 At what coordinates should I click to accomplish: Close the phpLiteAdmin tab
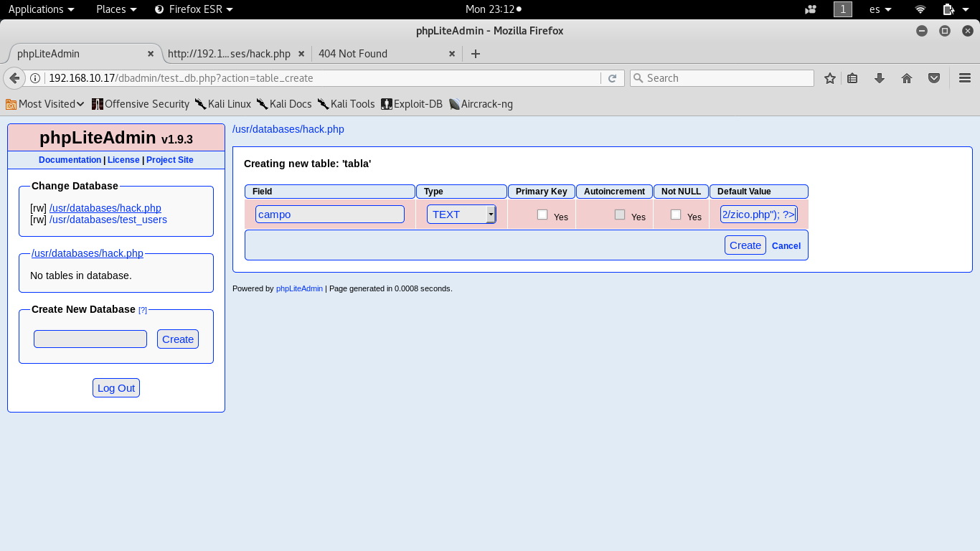pyautogui.click(x=151, y=54)
